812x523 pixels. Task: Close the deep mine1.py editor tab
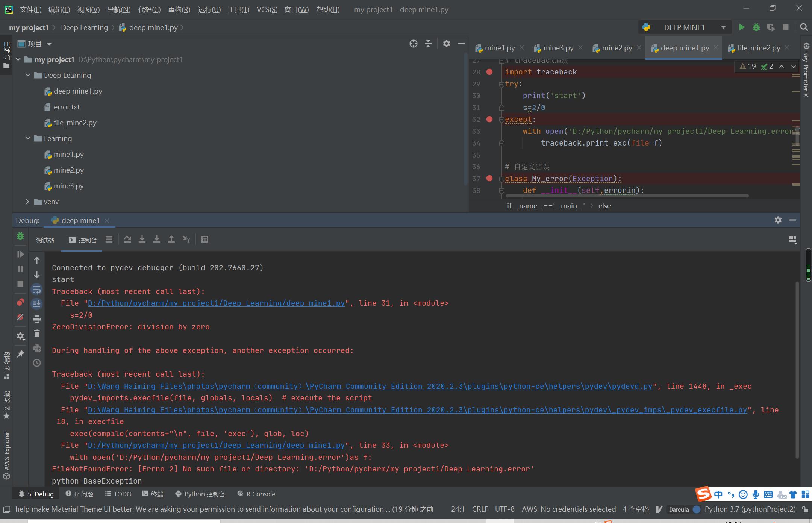pos(716,47)
